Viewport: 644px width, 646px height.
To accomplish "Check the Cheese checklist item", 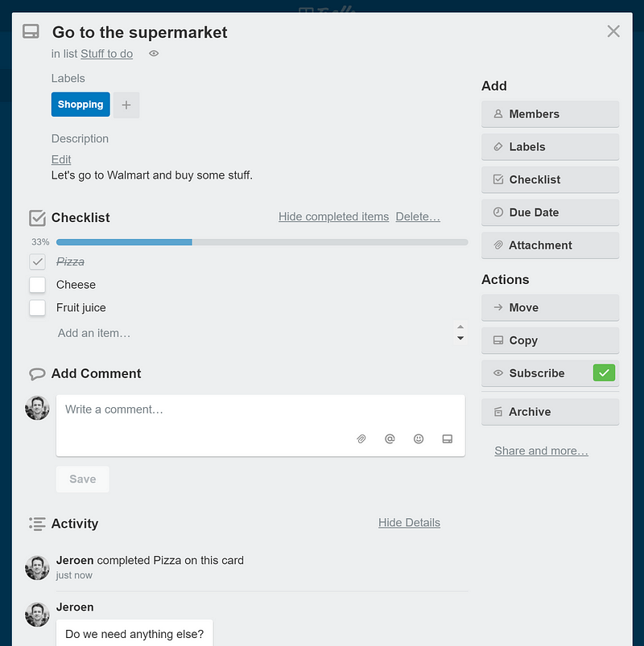I will point(37,285).
